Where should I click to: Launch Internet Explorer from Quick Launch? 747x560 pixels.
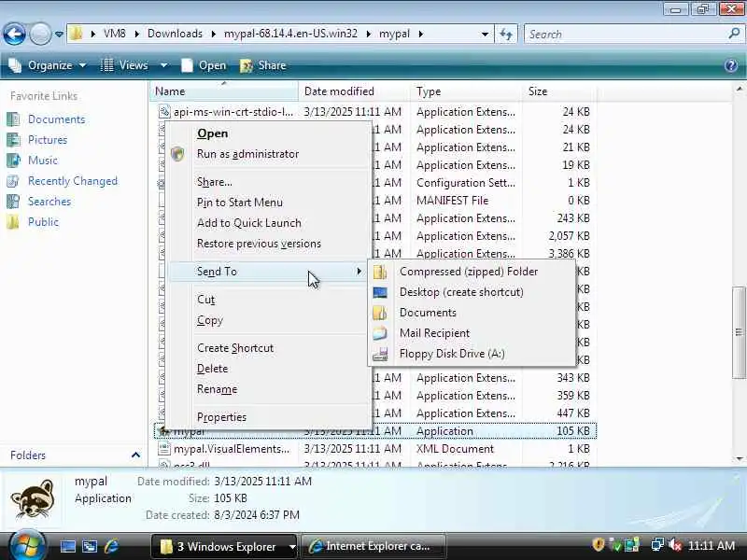point(111,546)
